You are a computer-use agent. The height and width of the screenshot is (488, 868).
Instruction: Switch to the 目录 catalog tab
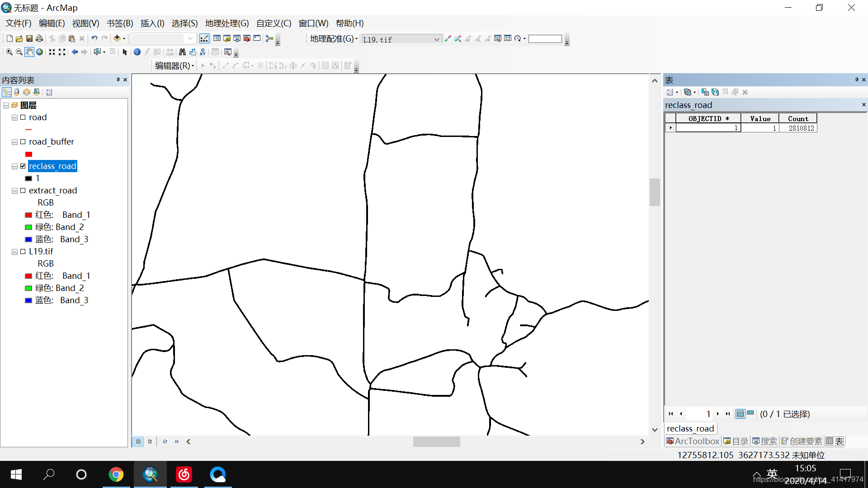[x=736, y=441]
